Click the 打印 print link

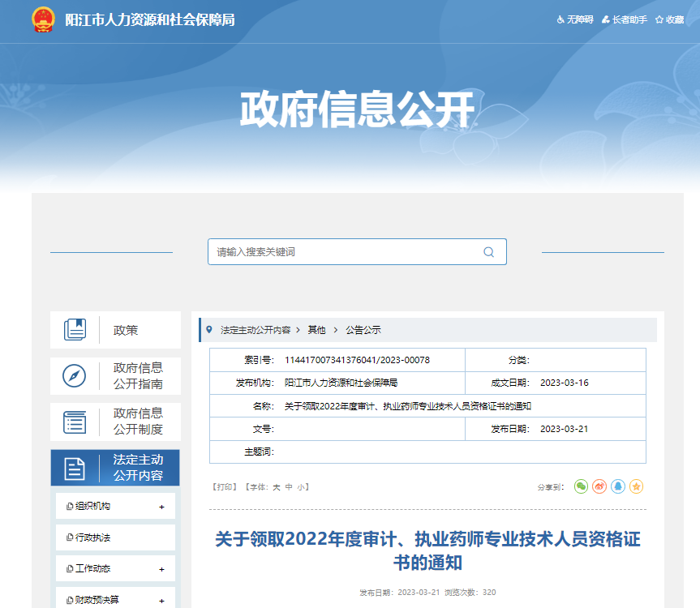224,487
